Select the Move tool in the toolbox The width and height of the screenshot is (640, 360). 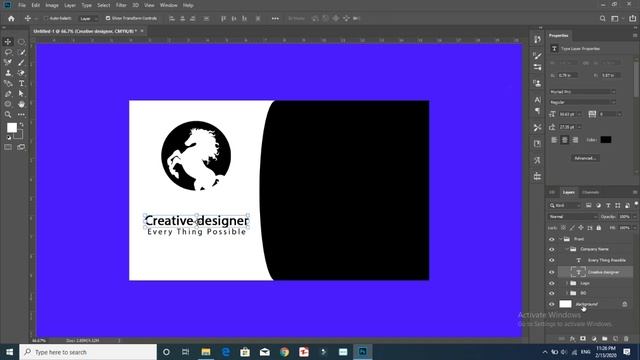click(x=8, y=42)
